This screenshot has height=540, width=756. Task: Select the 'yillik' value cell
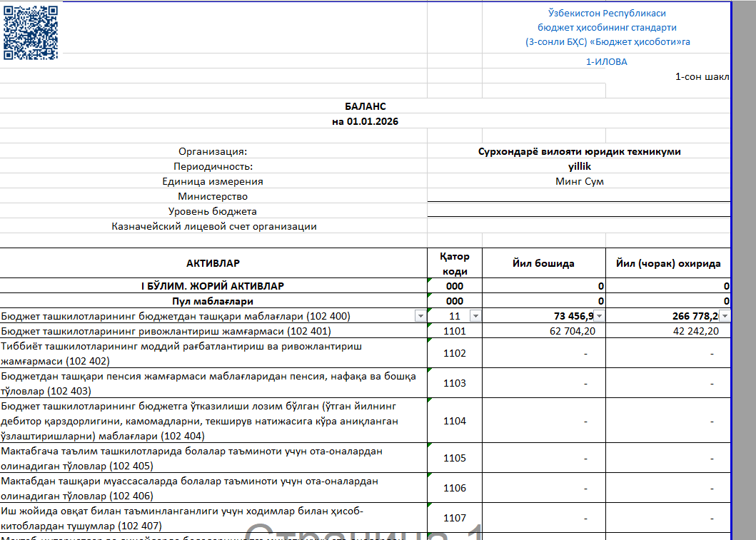tap(579, 166)
